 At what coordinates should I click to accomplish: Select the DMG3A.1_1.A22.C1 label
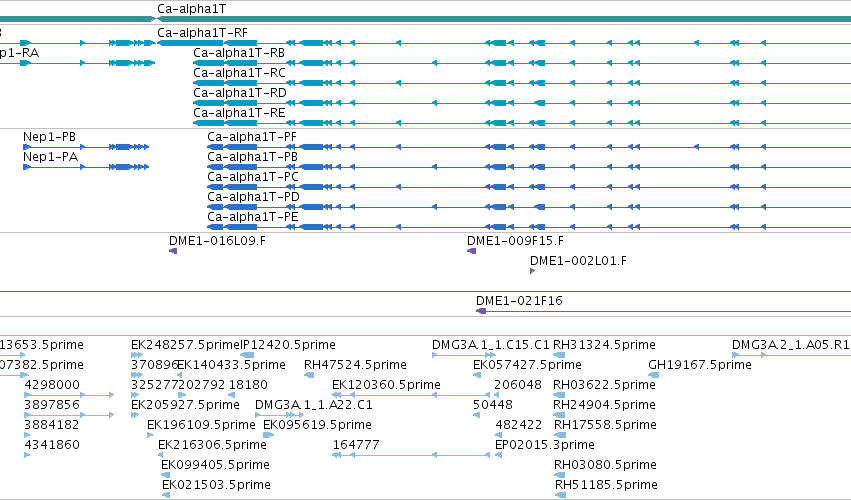pos(314,406)
